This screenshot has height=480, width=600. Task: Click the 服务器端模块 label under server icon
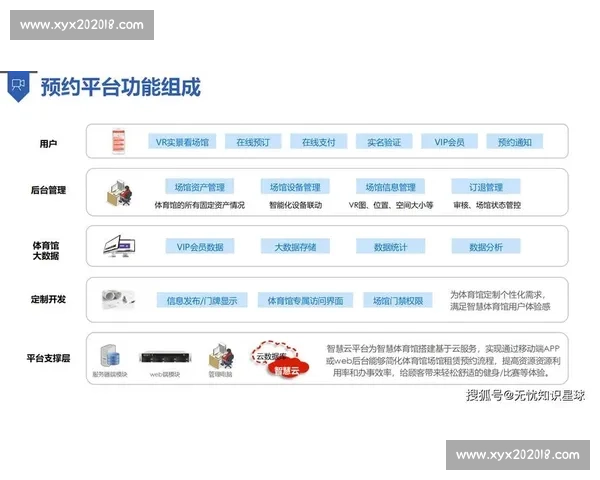coord(110,374)
